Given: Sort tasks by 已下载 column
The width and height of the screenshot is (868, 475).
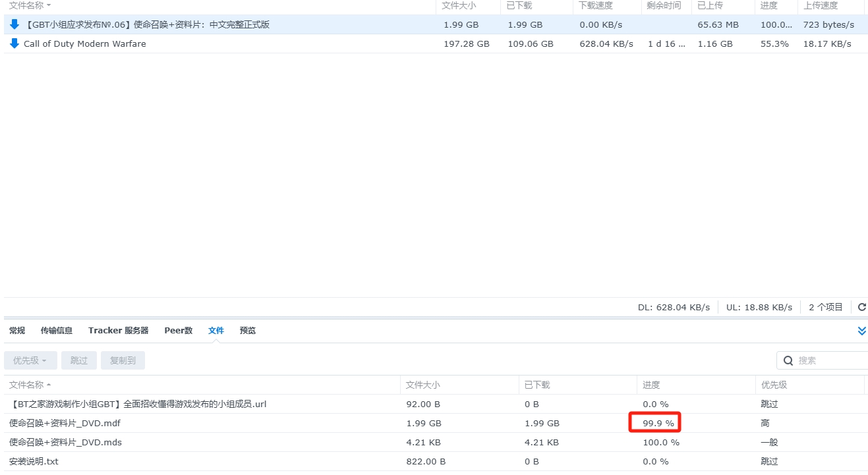Looking at the screenshot, I should pyautogui.click(x=536, y=5).
